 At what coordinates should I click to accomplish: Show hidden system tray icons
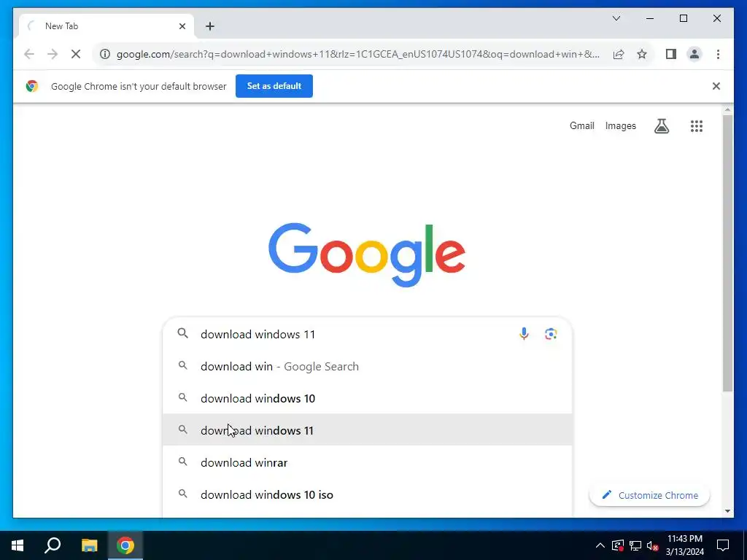click(x=600, y=545)
